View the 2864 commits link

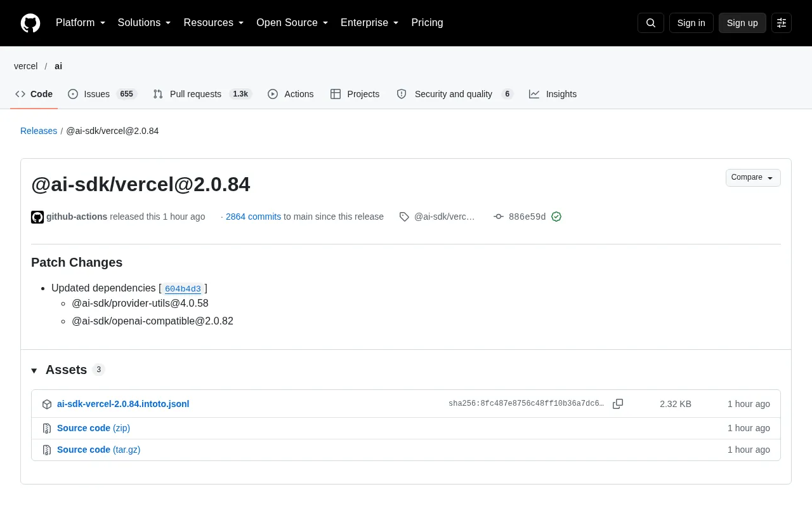(x=253, y=217)
